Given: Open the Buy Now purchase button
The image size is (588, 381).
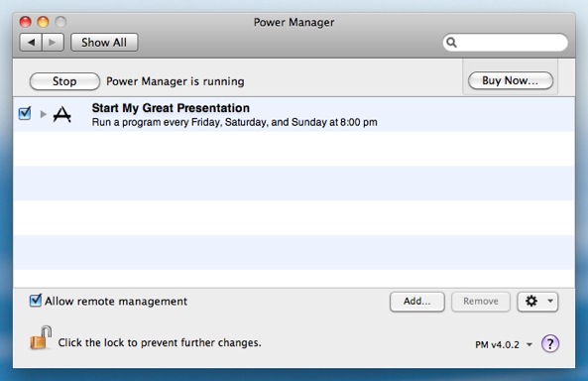Looking at the screenshot, I should point(511,80).
